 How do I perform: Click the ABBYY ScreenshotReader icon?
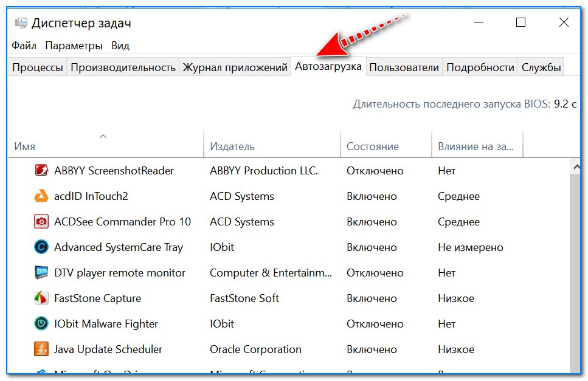(x=41, y=171)
